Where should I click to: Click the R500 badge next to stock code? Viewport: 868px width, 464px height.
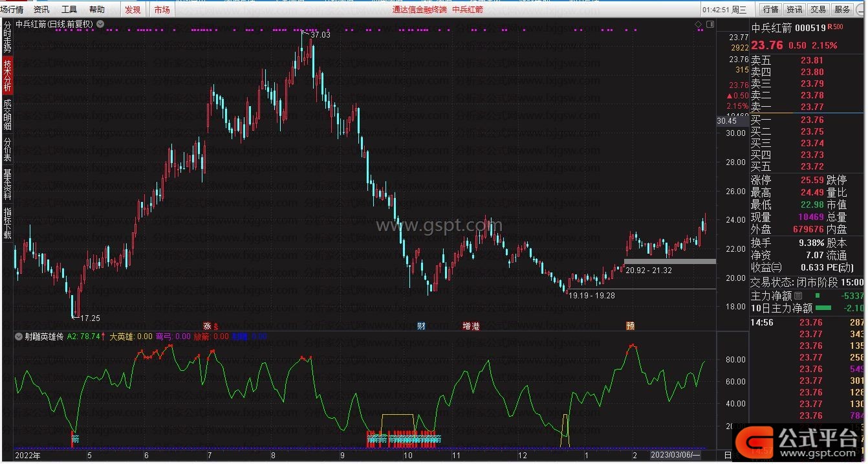(836, 27)
